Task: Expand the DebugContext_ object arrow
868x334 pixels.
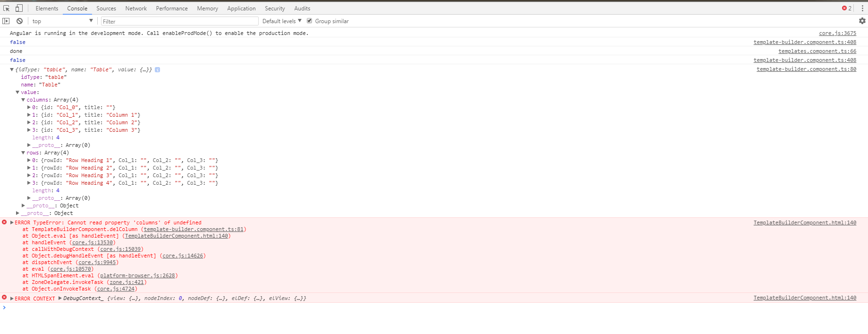Action: point(60,298)
